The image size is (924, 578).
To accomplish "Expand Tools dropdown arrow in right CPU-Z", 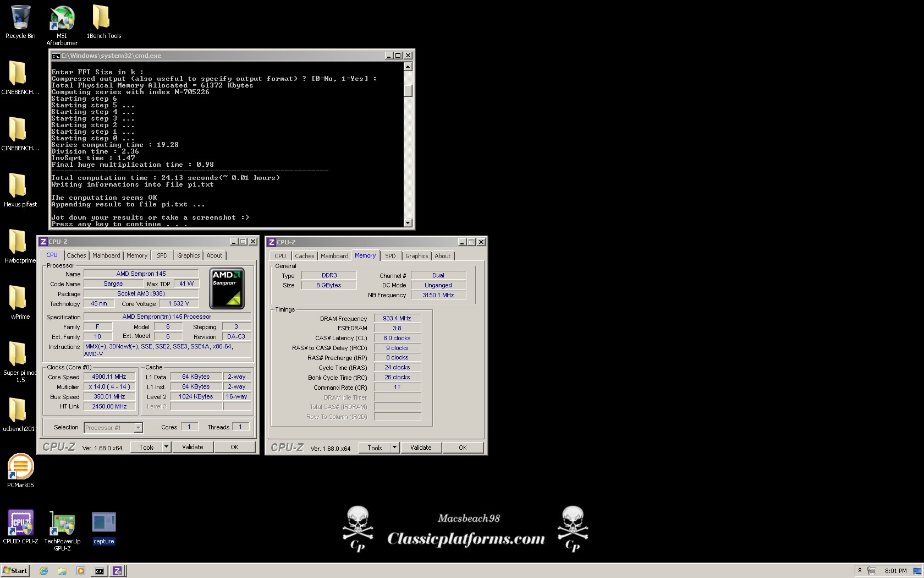I will [394, 448].
